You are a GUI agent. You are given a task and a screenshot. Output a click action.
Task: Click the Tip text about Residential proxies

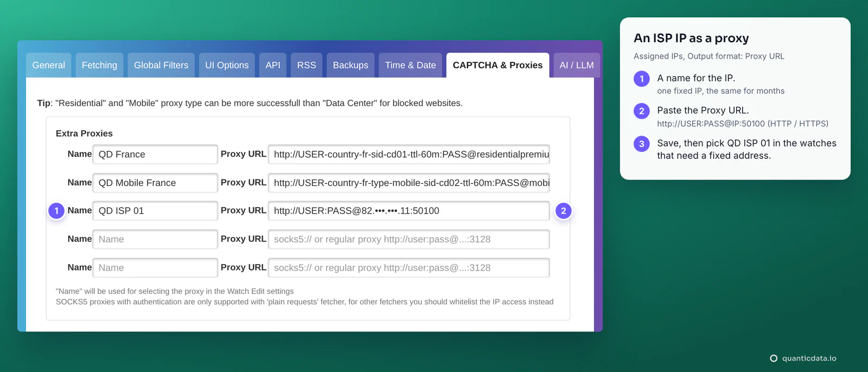coord(250,103)
